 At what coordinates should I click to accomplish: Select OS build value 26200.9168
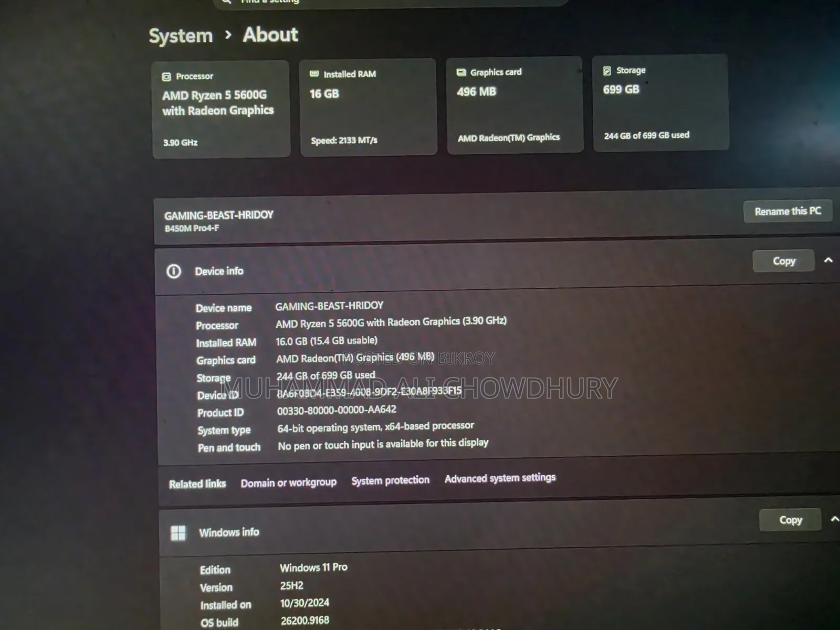coord(305,621)
